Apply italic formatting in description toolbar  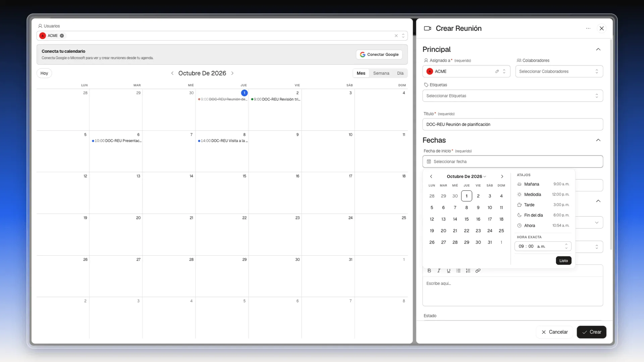[x=439, y=270]
